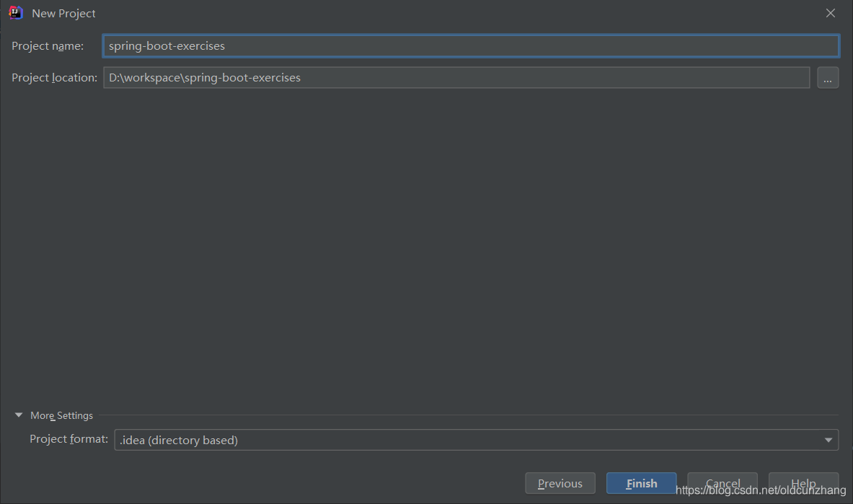853x504 pixels.
Task: Close the New Project dialog
Action: coord(830,13)
